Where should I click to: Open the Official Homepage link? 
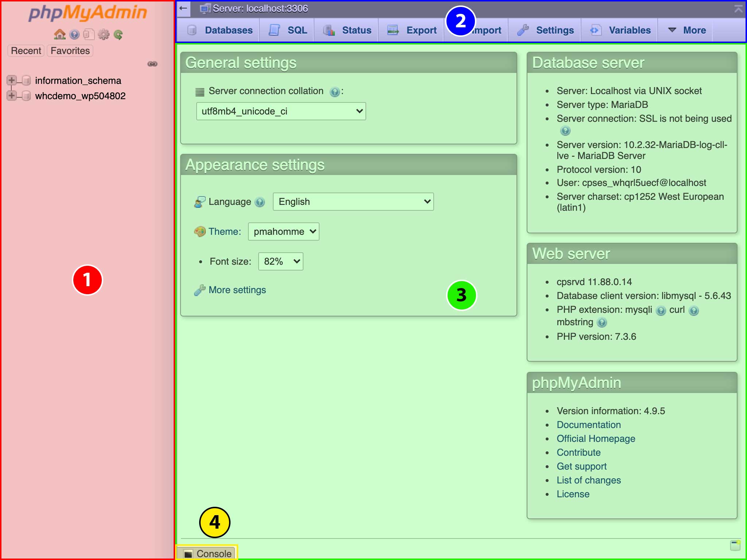pos(596,439)
